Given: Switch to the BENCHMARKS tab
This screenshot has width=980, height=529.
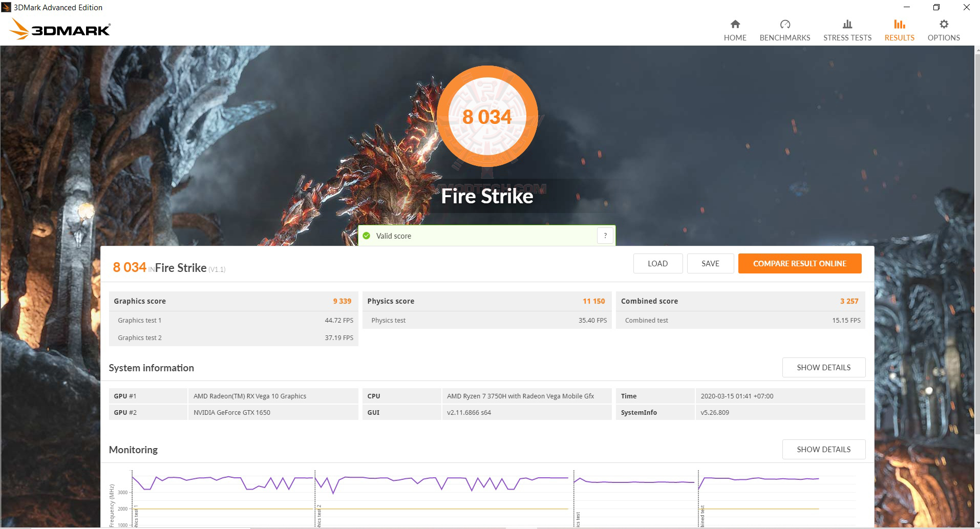Looking at the screenshot, I should [784, 37].
